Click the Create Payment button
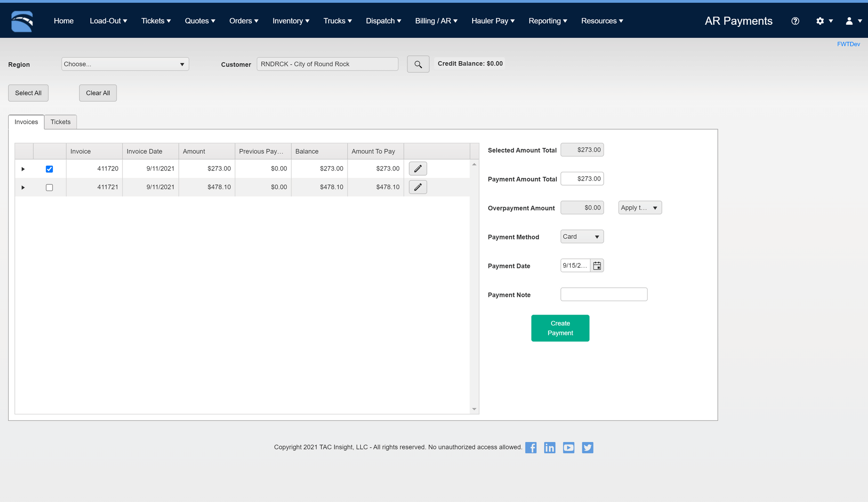The height and width of the screenshot is (502, 868). [x=560, y=328]
